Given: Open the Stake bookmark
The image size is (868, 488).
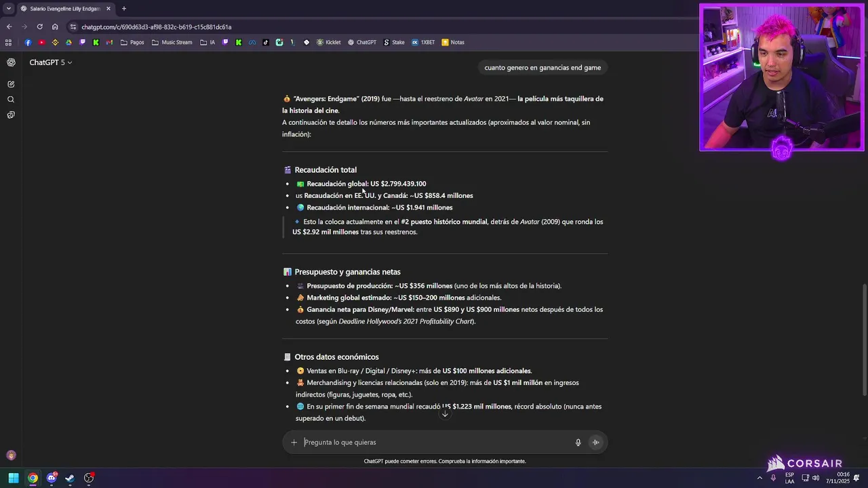Looking at the screenshot, I should [394, 42].
